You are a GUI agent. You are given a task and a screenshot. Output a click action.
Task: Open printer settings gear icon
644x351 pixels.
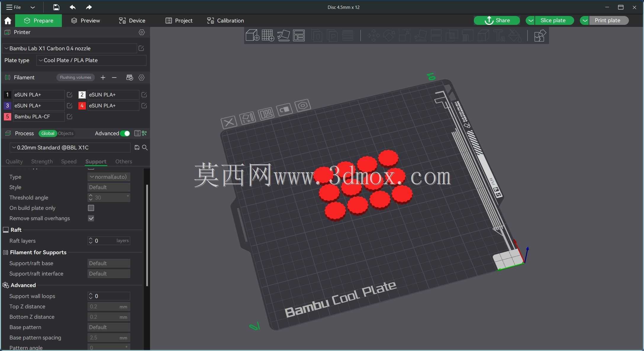click(x=142, y=32)
